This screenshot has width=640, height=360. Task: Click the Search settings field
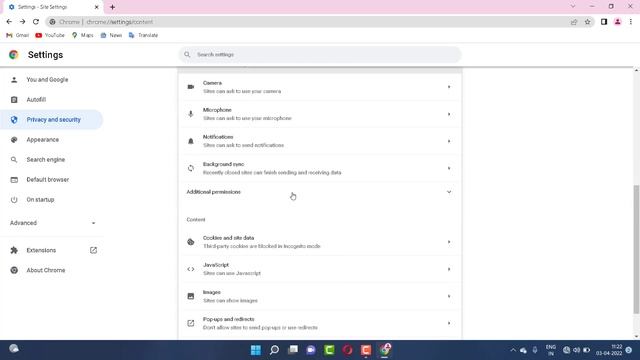coord(320,54)
